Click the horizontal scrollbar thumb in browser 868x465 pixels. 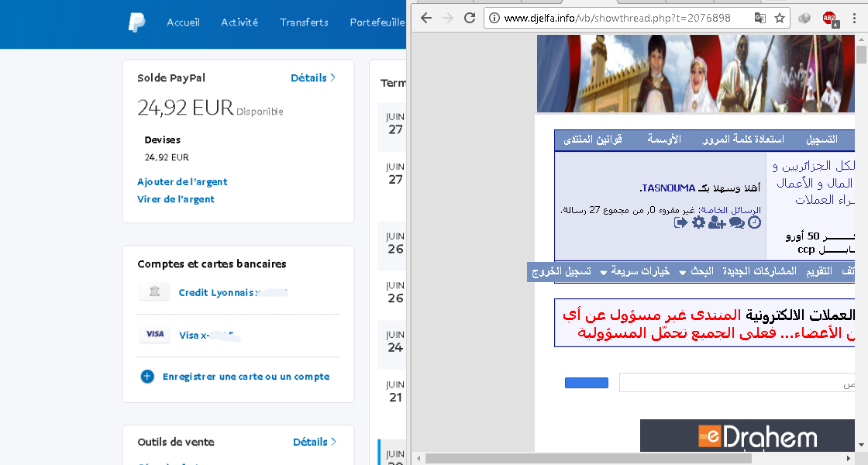(590, 458)
